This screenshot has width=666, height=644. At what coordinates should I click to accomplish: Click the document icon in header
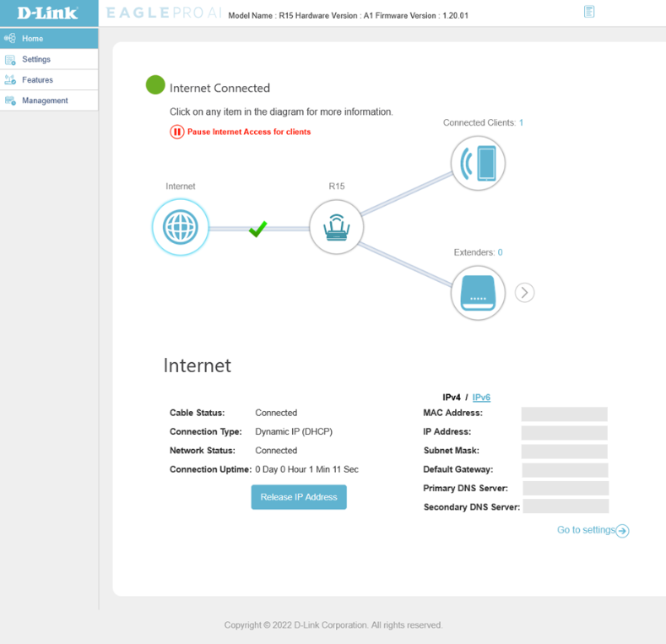[x=589, y=12]
